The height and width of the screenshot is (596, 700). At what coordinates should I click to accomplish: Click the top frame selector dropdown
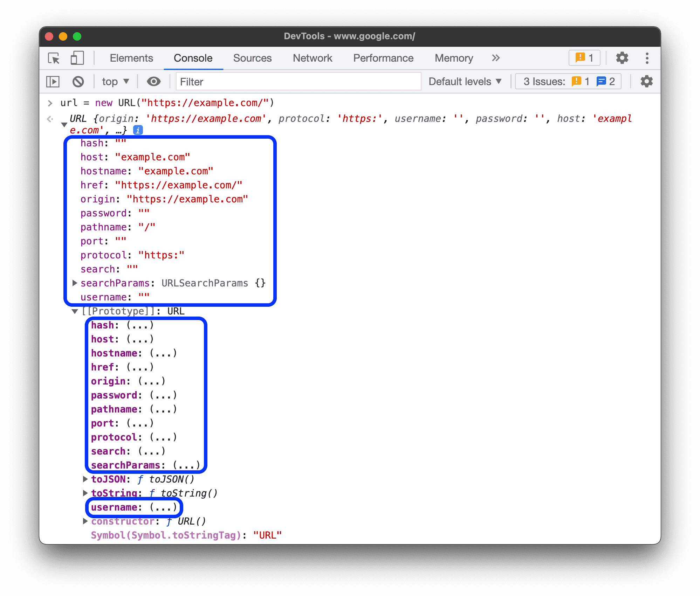click(x=115, y=82)
